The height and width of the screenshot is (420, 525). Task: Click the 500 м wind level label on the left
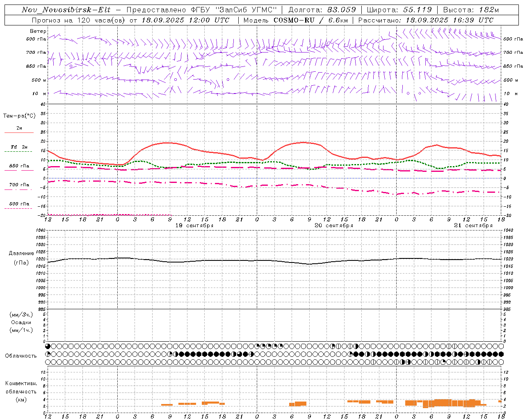tap(39, 80)
